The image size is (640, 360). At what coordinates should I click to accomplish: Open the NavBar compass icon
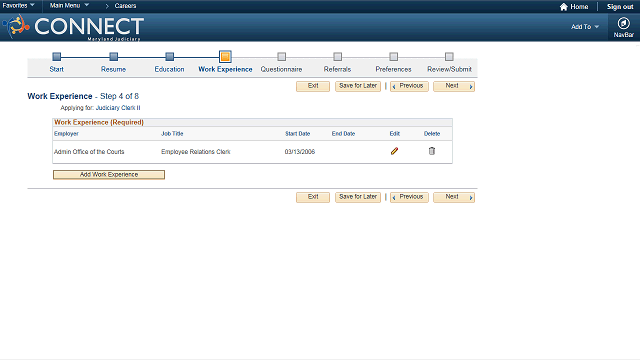coord(623,23)
